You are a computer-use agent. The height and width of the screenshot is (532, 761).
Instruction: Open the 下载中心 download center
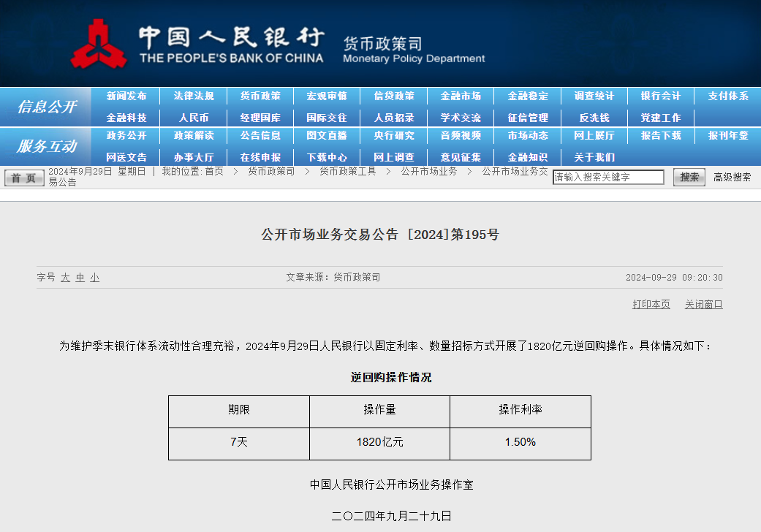327,157
